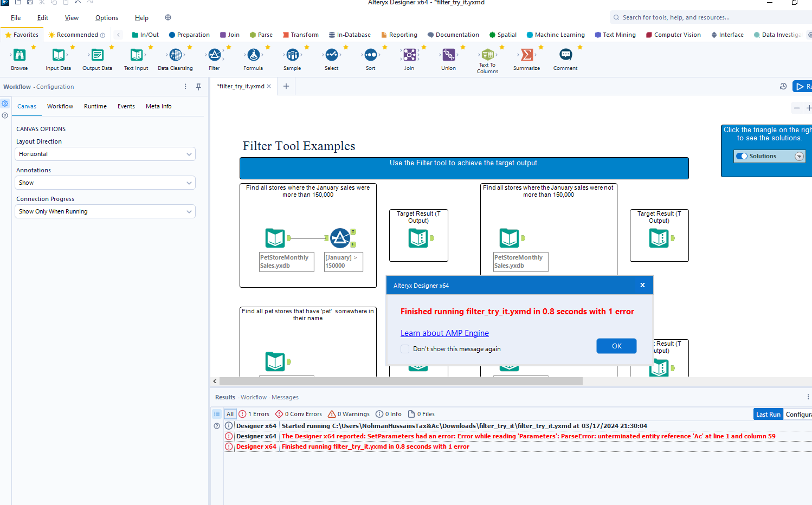Select the Data Cleansing tool
This screenshot has width=812, height=505.
click(175, 55)
